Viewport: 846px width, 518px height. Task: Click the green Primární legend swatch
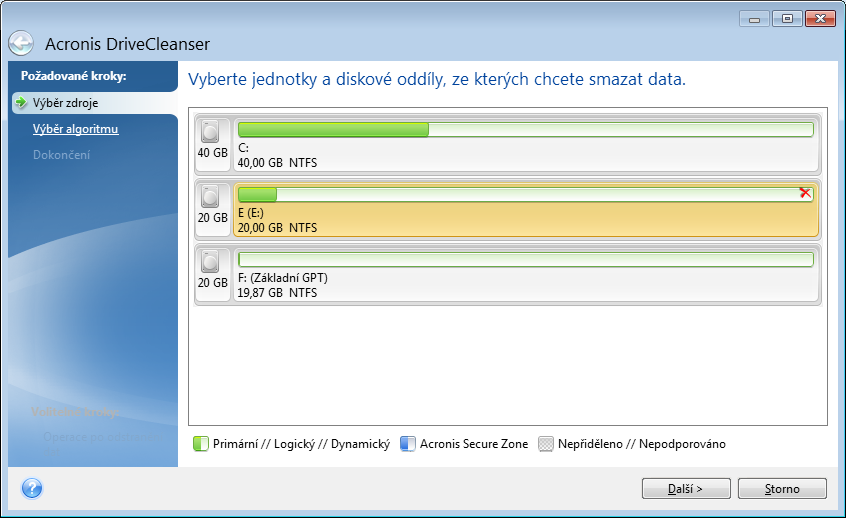point(201,444)
